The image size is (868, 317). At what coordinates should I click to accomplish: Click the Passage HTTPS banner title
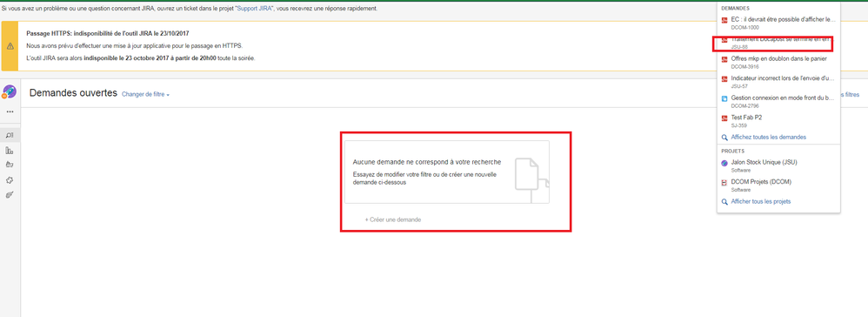pos(108,33)
